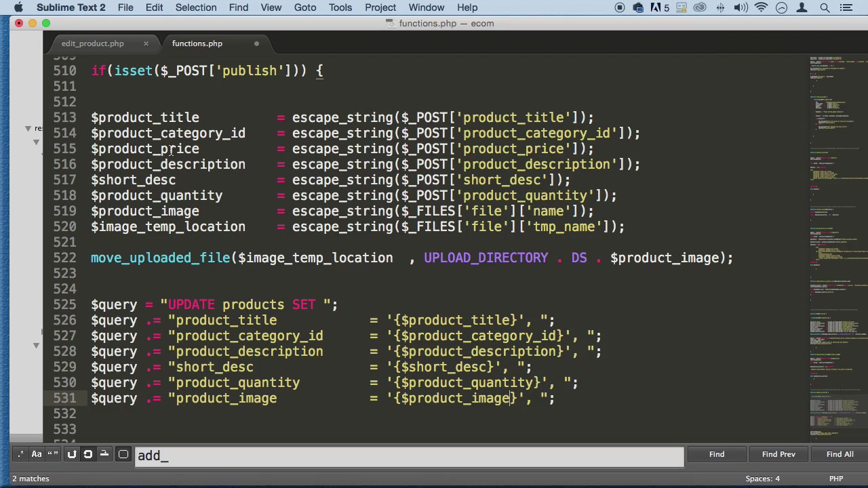Click the $product_title variable on line 513
This screenshot has width=868, height=488.
145,117
